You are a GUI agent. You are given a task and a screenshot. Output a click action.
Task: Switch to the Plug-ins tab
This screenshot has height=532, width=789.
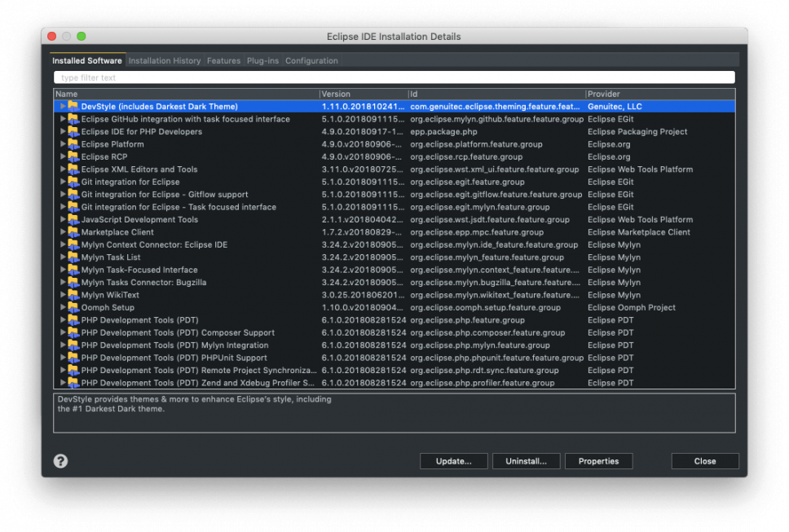[x=262, y=60]
